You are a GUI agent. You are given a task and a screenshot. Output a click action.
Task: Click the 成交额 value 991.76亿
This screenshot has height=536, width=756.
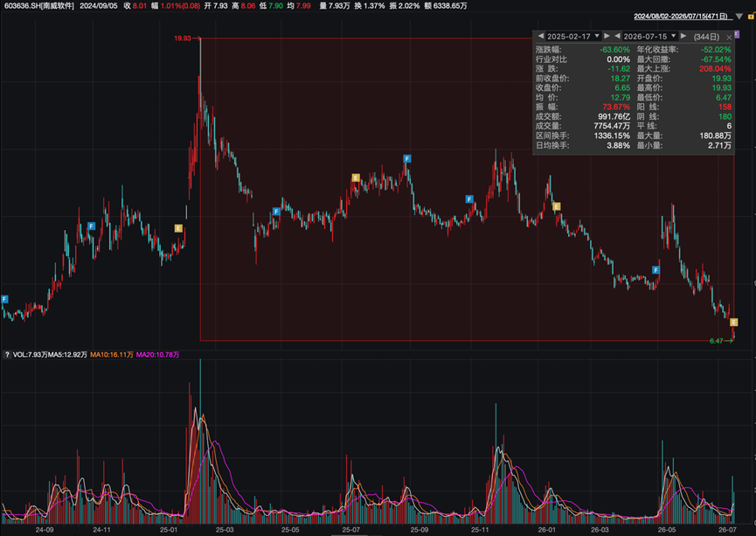click(614, 117)
